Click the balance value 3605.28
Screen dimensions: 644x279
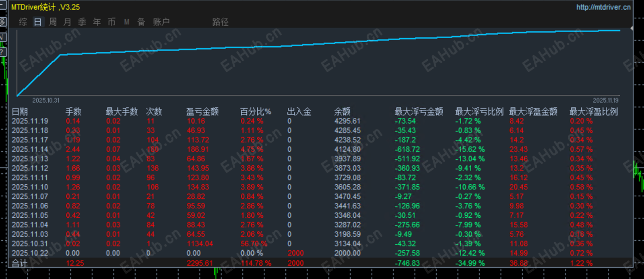(x=347, y=187)
